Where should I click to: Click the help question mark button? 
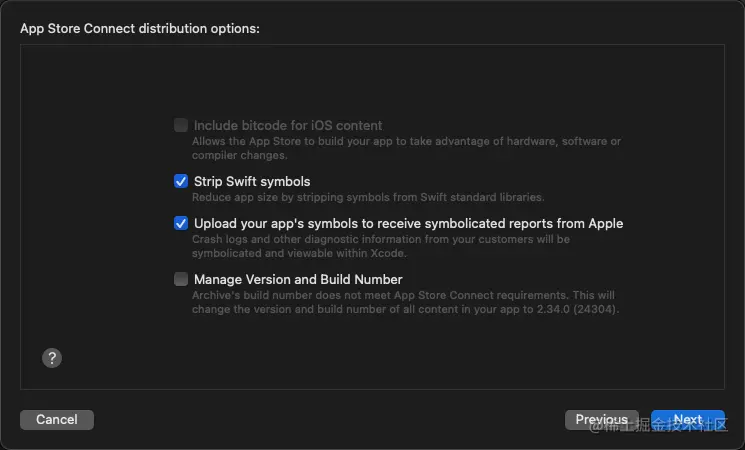point(53,358)
